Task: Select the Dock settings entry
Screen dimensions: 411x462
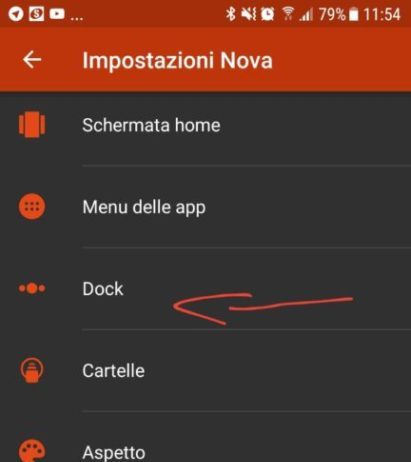Action: point(205,289)
